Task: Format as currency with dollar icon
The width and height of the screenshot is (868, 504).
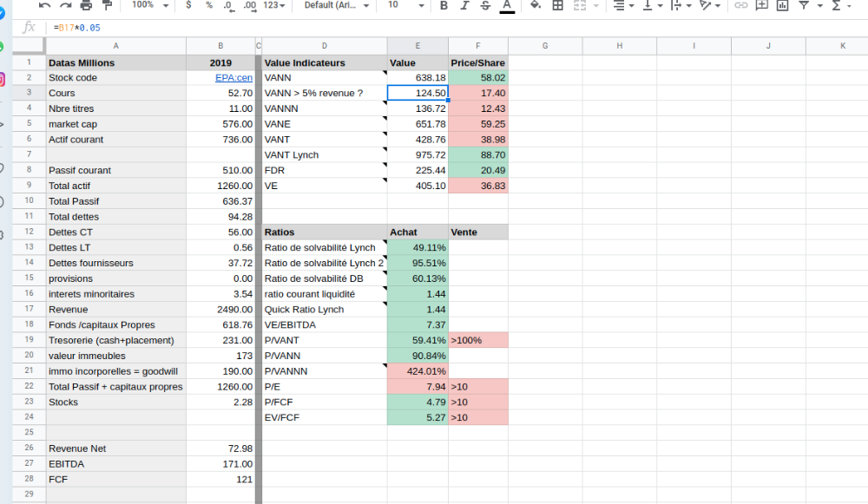Action: [x=189, y=5]
